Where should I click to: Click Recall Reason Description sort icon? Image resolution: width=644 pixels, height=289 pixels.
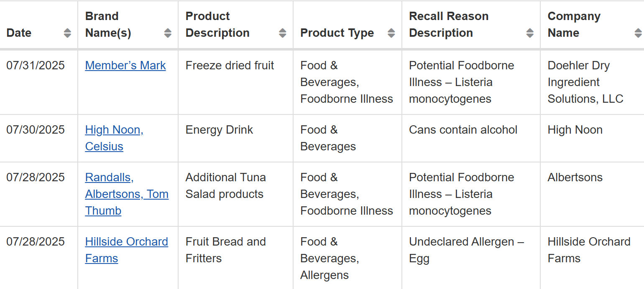[530, 33]
